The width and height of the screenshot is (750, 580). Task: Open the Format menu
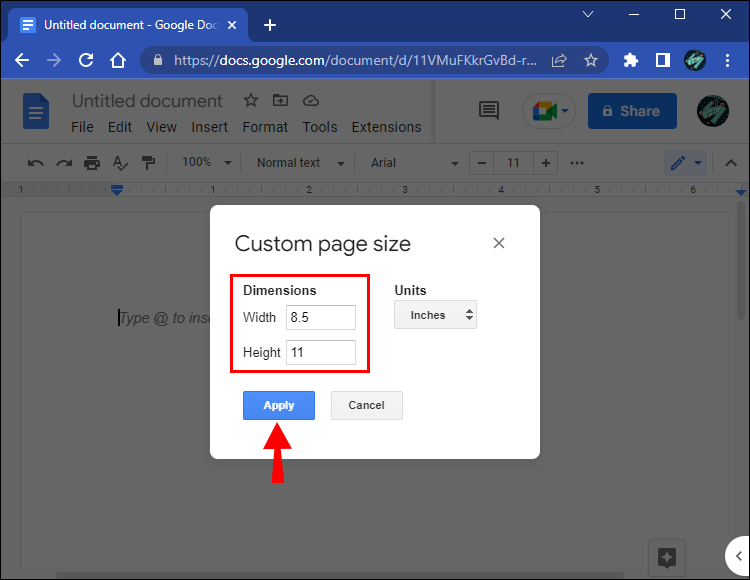click(x=265, y=127)
